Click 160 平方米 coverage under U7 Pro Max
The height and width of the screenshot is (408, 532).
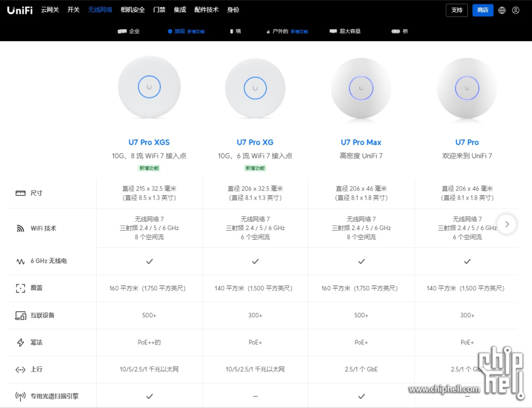359,288
